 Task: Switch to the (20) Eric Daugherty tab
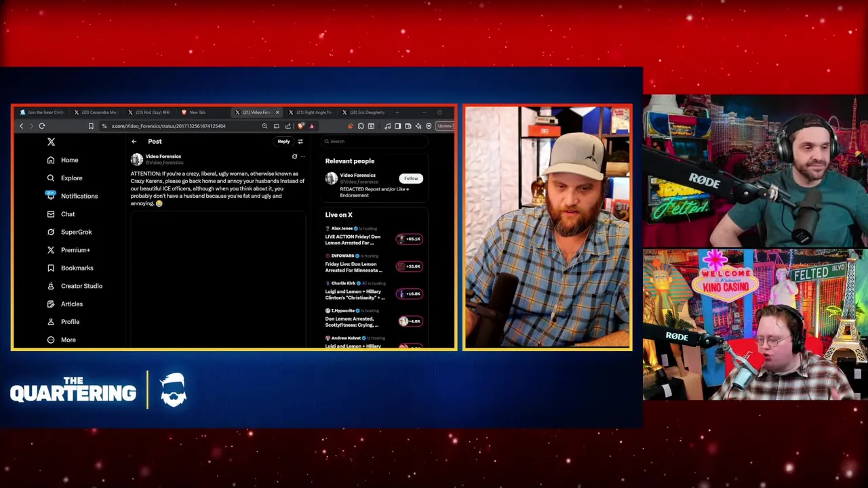pos(365,113)
